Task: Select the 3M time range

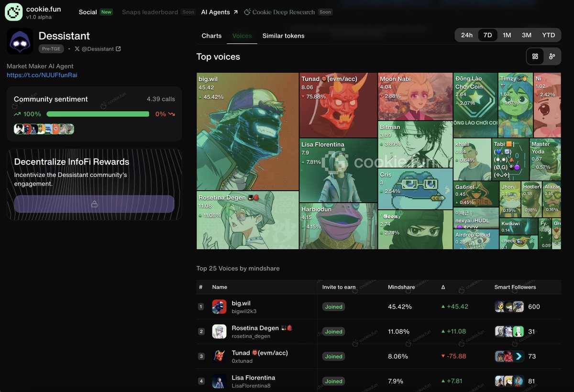Action: (x=527, y=35)
